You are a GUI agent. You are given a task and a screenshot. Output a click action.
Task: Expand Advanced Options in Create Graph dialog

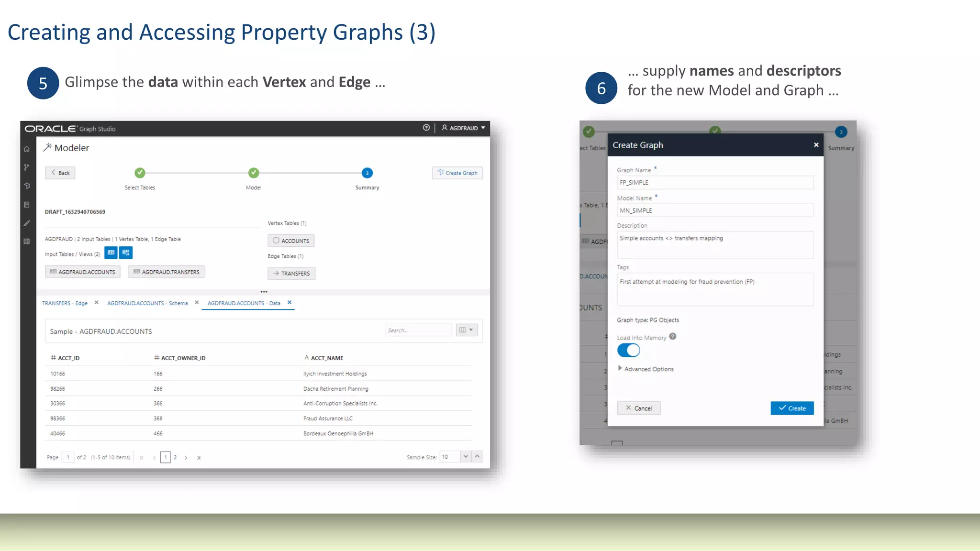click(x=646, y=369)
